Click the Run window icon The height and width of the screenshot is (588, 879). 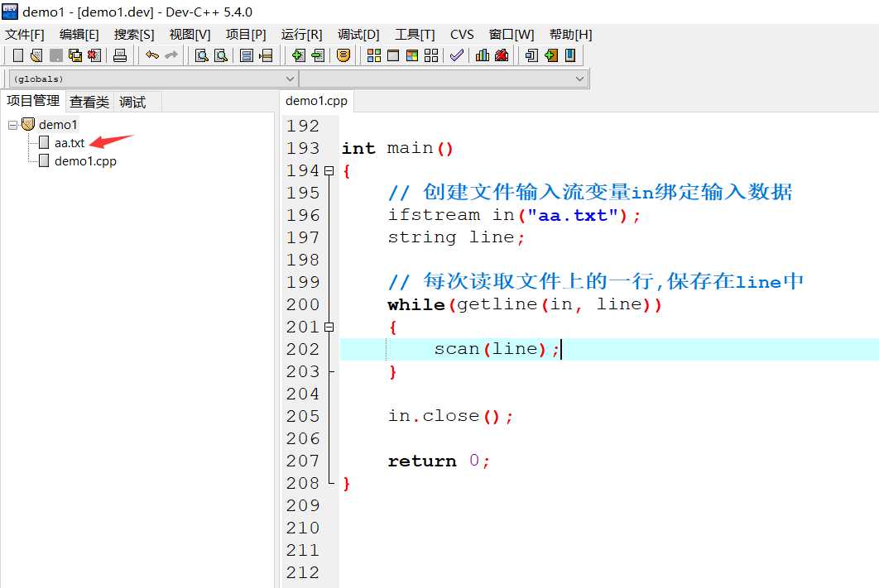(393, 55)
